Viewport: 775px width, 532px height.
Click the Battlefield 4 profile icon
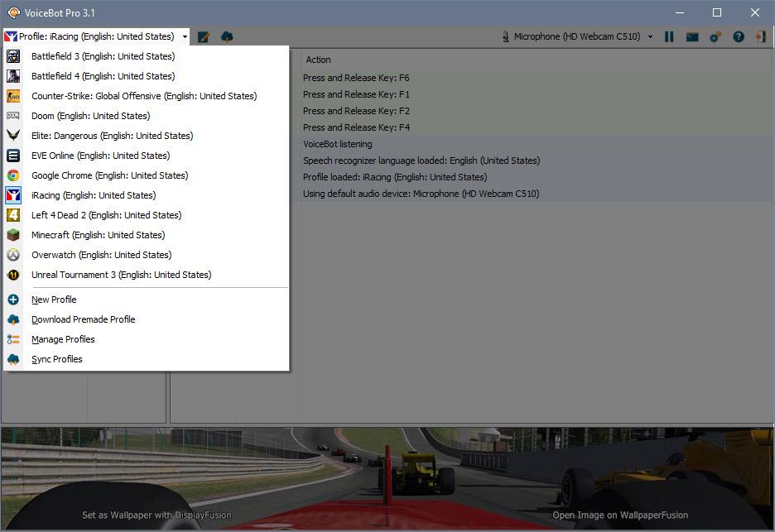click(13, 76)
